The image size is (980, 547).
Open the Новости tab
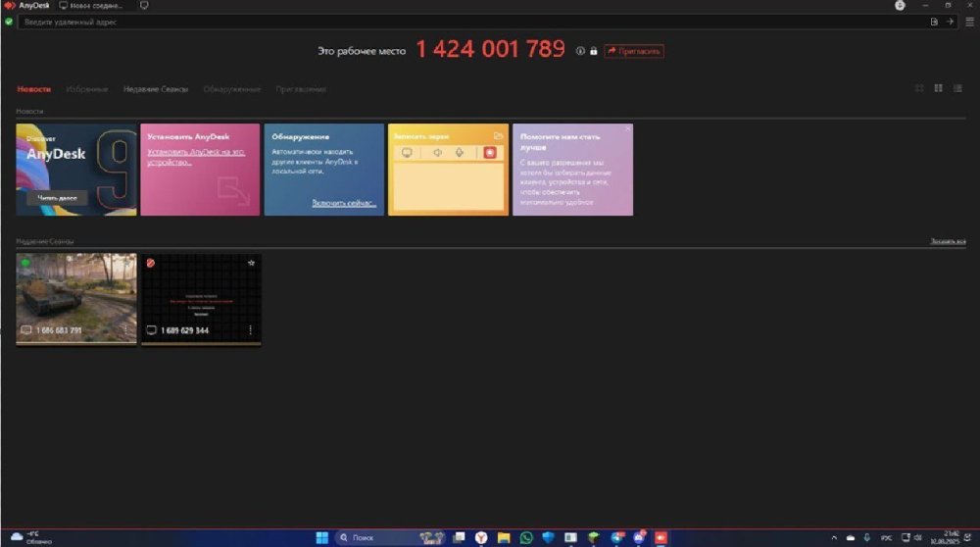click(x=33, y=89)
